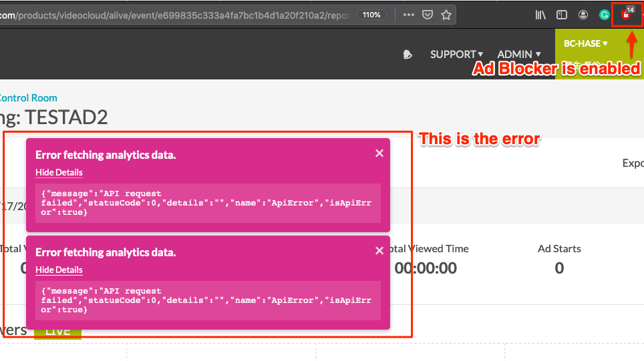Open the Firefox library icon
Viewport: 644px width, 361px height.
(x=540, y=14)
